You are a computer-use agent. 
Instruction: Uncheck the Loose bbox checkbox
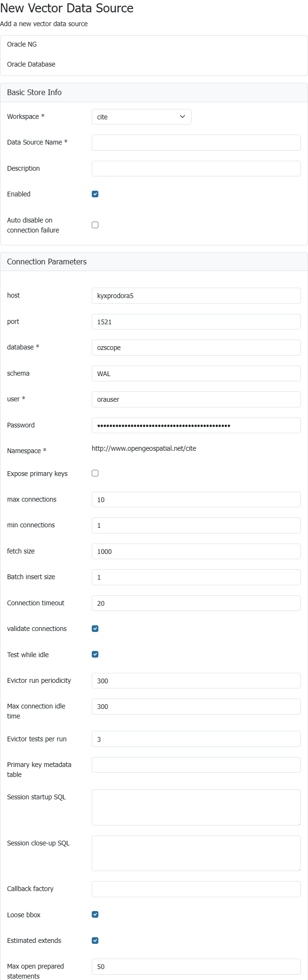pos(95,914)
